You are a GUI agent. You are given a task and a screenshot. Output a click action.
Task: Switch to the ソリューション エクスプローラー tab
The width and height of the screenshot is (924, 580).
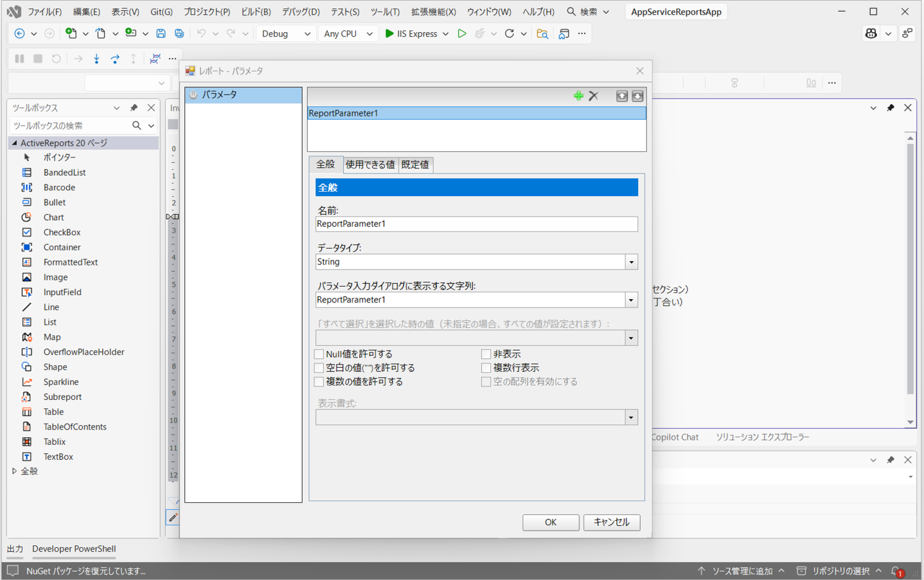[x=763, y=437]
